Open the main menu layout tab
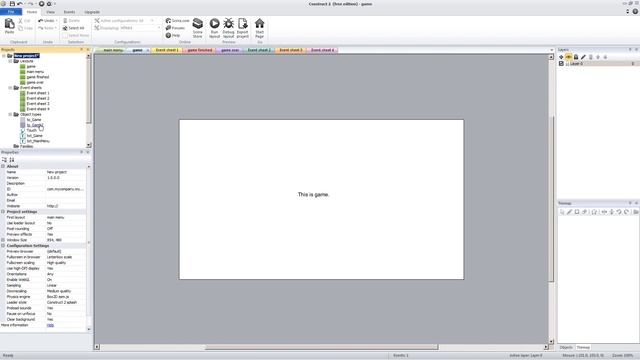Viewport: 640px width, 360px height. tap(113, 50)
